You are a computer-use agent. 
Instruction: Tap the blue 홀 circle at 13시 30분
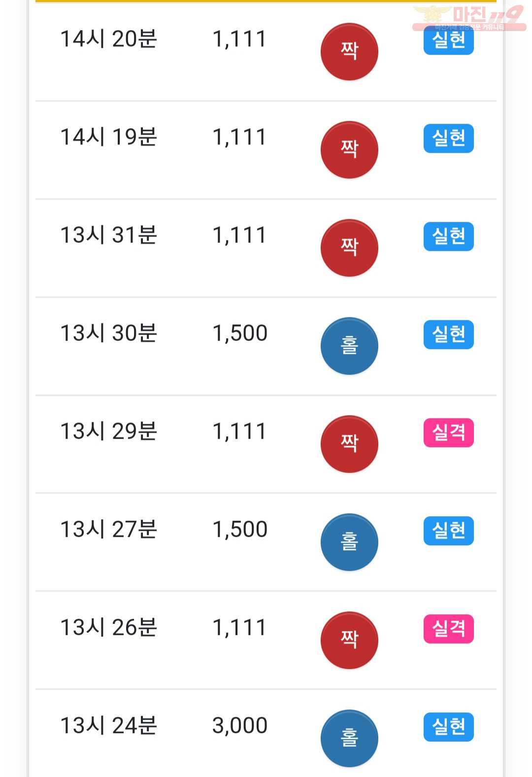click(x=349, y=346)
